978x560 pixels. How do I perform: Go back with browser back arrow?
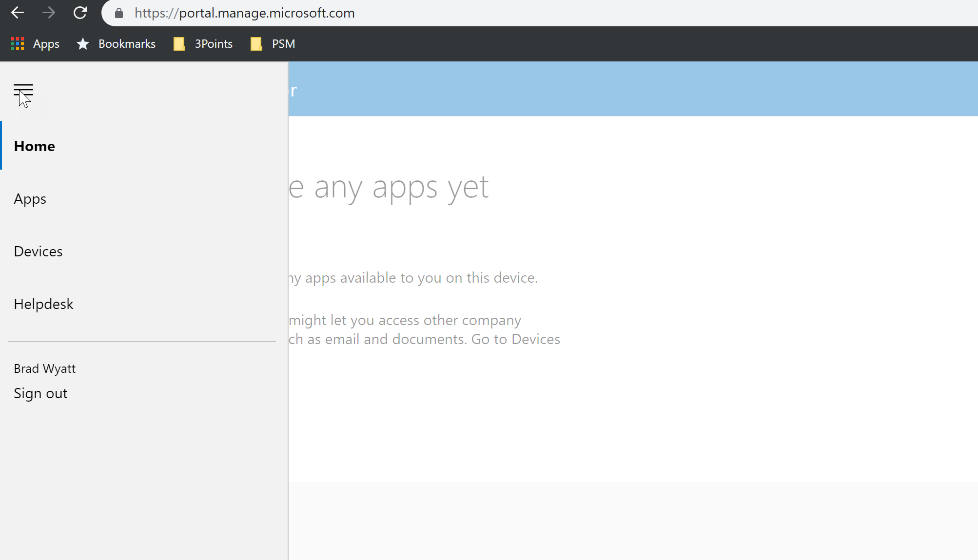(18, 13)
